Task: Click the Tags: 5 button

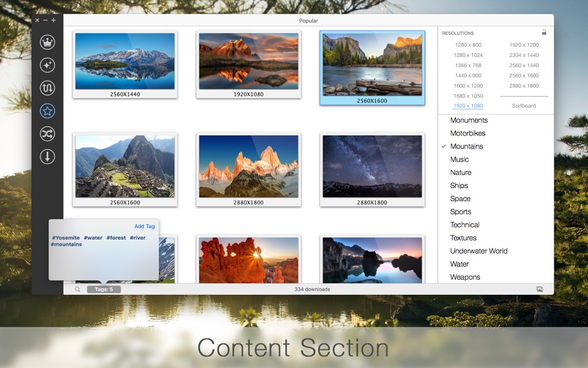Action: click(x=104, y=289)
